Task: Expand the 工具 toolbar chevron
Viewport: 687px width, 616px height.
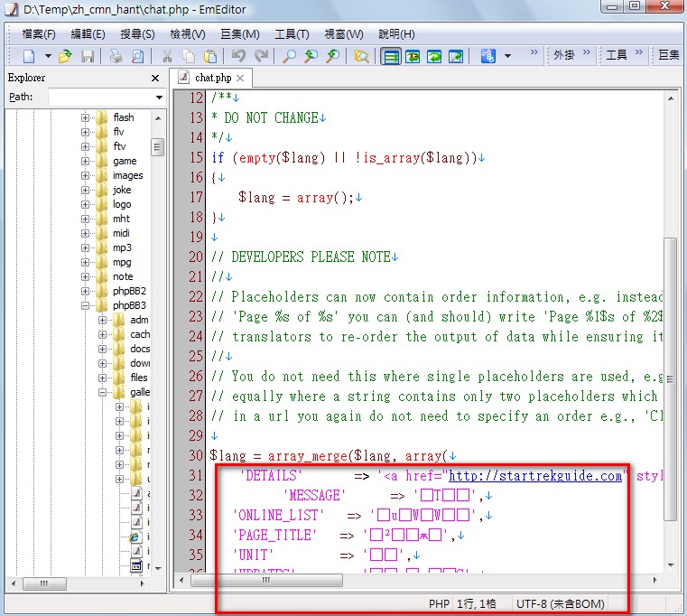Action: click(639, 52)
